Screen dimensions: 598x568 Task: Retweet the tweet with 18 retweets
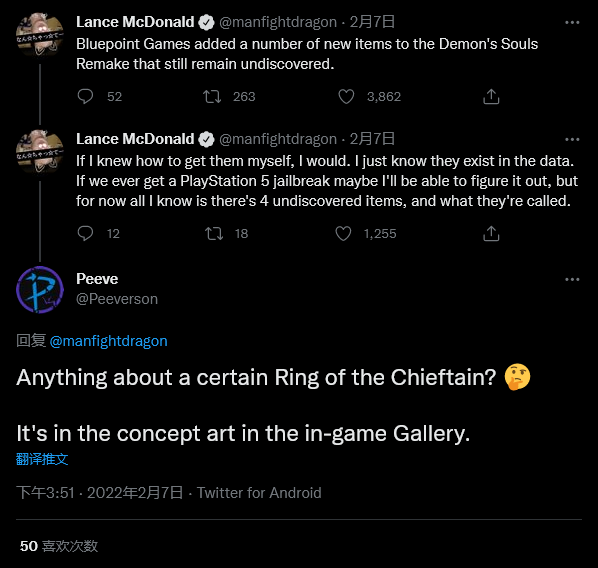pyautogui.click(x=214, y=233)
